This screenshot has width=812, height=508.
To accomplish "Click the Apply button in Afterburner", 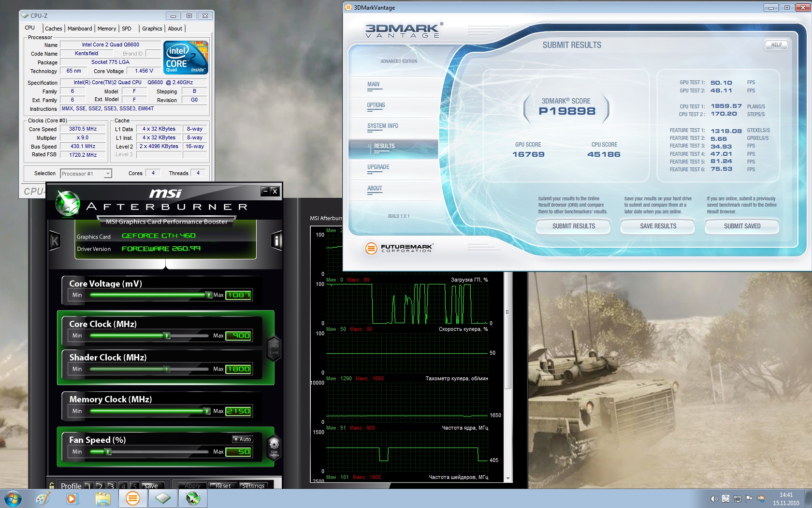I will point(192,486).
